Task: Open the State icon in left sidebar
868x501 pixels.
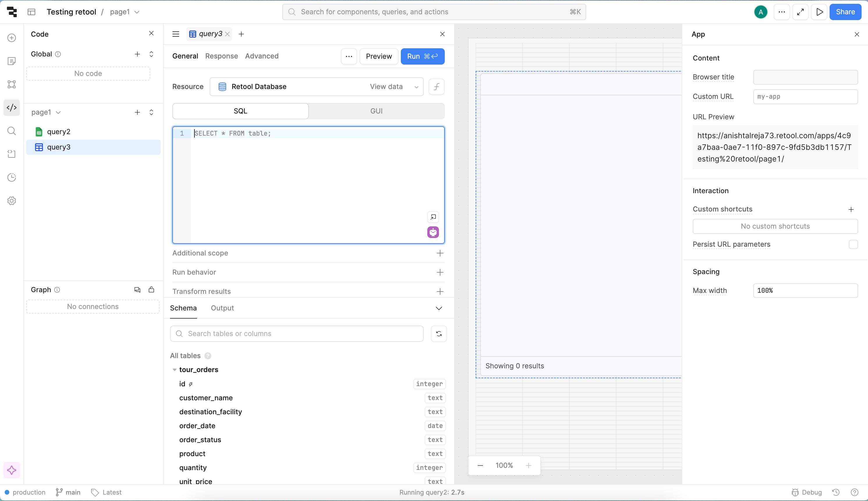Action: pyautogui.click(x=12, y=154)
